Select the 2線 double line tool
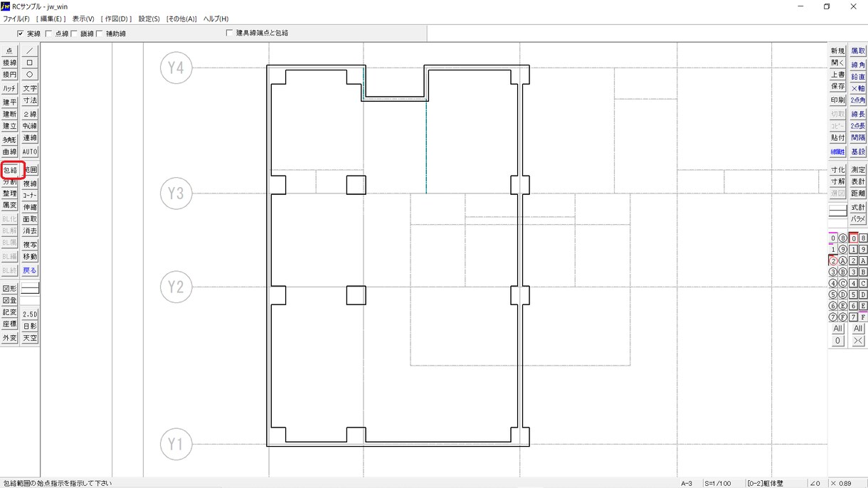Viewport: 868px width, 488px height. (x=30, y=115)
